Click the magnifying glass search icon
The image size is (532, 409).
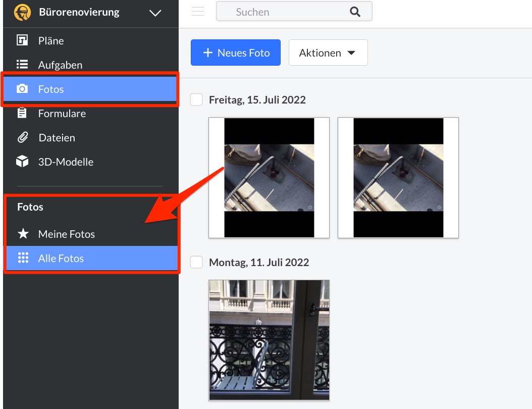click(x=355, y=12)
